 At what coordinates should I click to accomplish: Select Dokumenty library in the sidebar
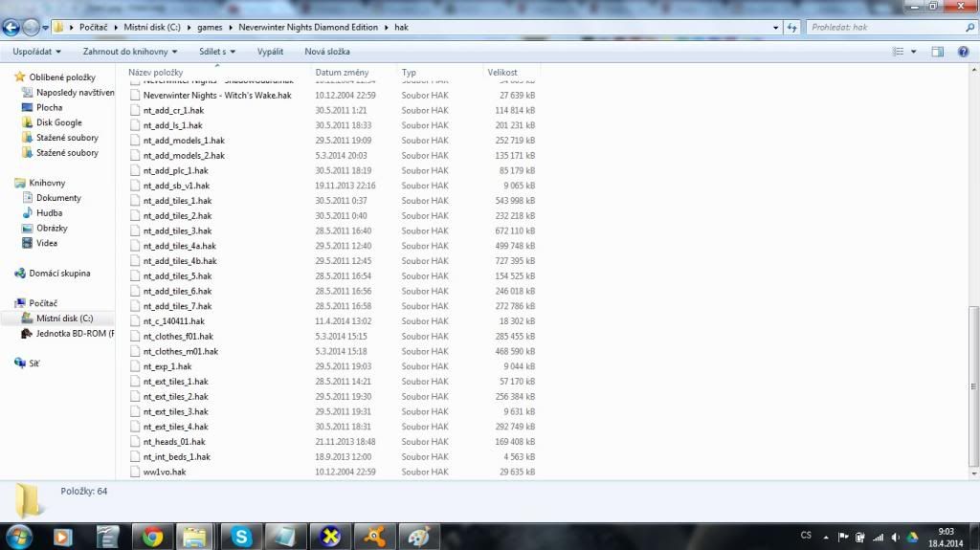click(x=58, y=197)
